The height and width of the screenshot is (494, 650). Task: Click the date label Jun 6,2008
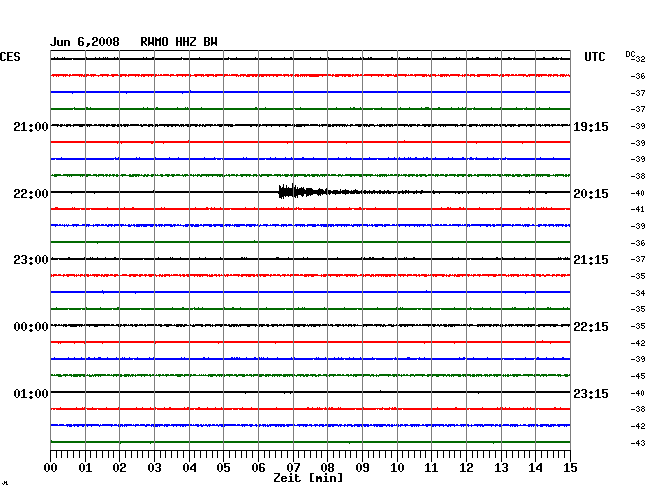[85, 42]
